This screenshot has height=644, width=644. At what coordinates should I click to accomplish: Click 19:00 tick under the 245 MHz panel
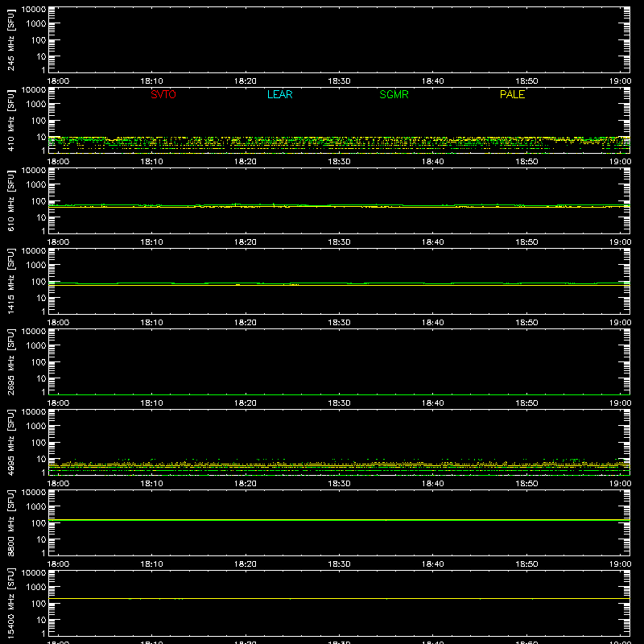click(x=620, y=81)
